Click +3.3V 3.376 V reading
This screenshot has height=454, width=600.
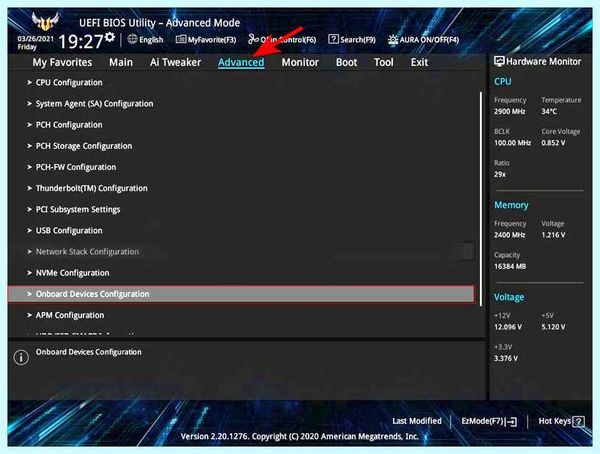[x=506, y=358]
